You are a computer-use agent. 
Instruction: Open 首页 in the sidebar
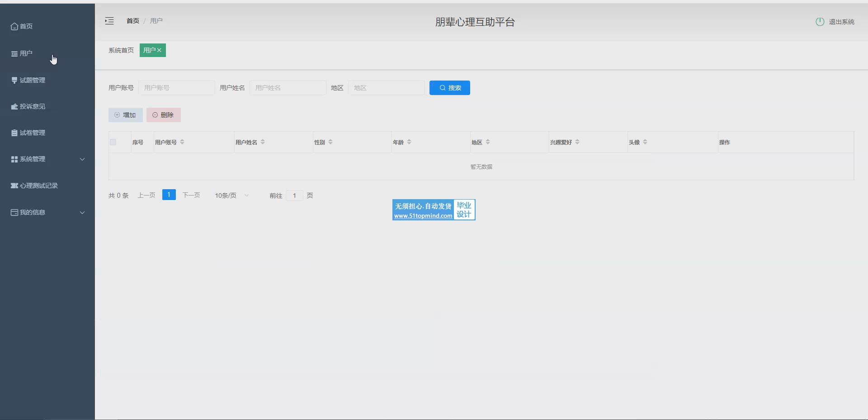pyautogui.click(x=47, y=26)
